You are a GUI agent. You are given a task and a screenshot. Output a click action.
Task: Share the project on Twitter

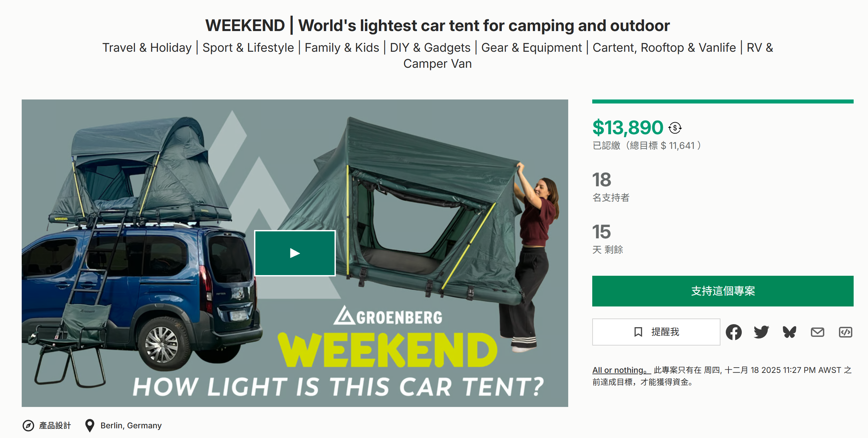(761, 332)
